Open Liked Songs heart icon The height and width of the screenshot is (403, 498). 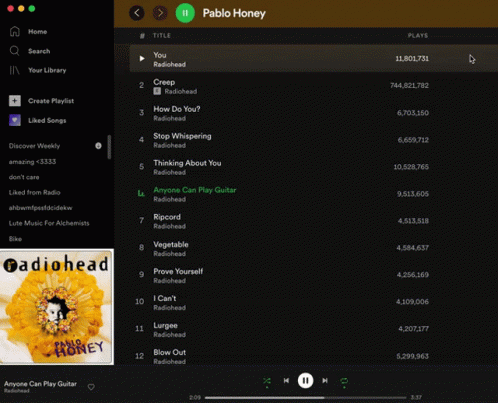(x=15, y=120)
